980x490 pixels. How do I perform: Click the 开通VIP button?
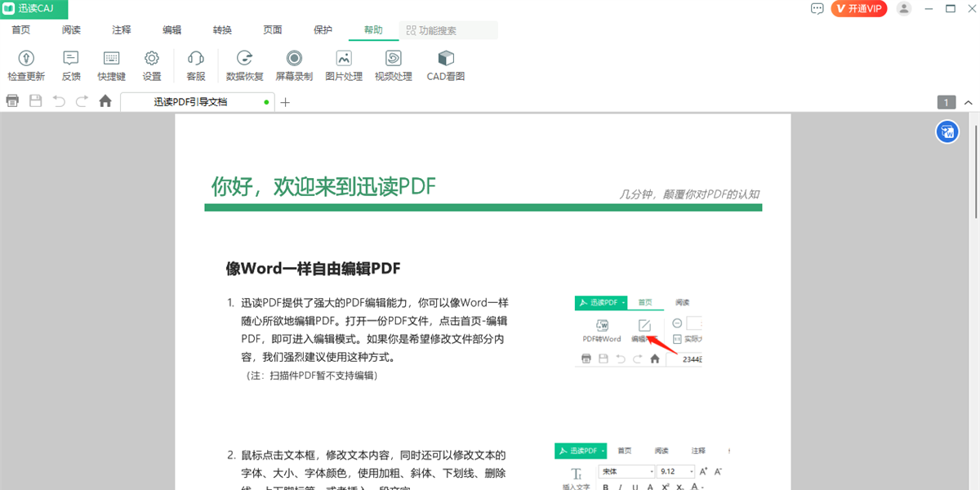[x=858, y=8]
